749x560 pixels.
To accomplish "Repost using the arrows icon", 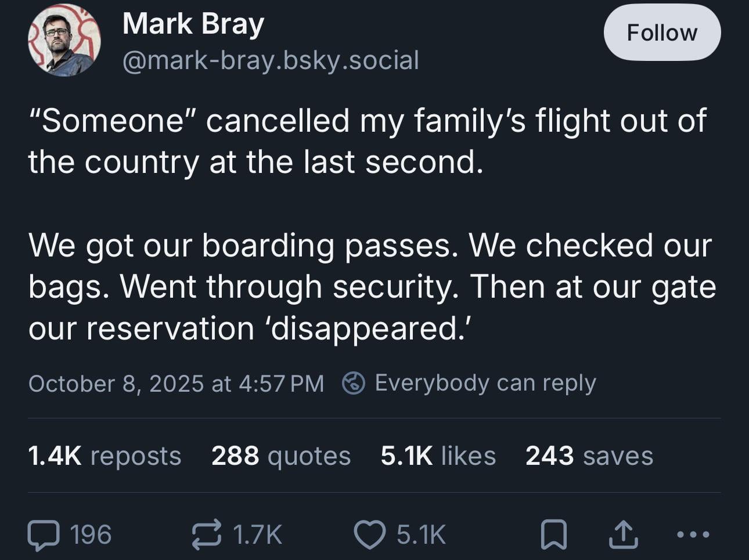I will tap(207, 534).
